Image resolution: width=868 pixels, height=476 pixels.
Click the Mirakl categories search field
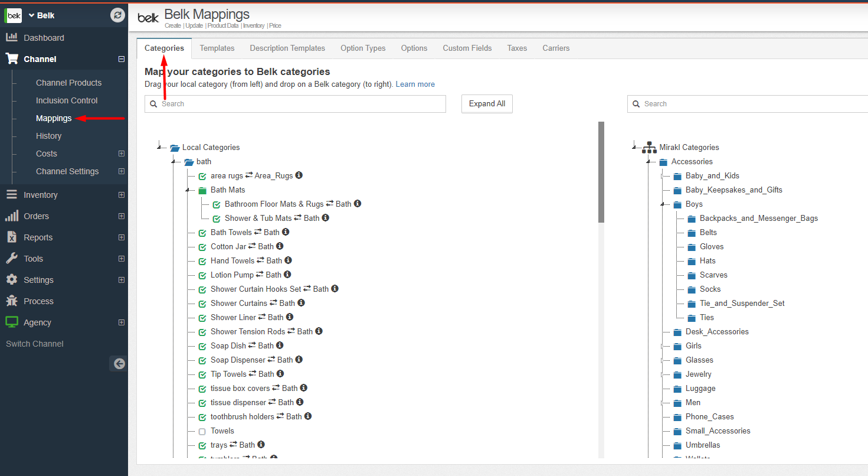[748, 104]
